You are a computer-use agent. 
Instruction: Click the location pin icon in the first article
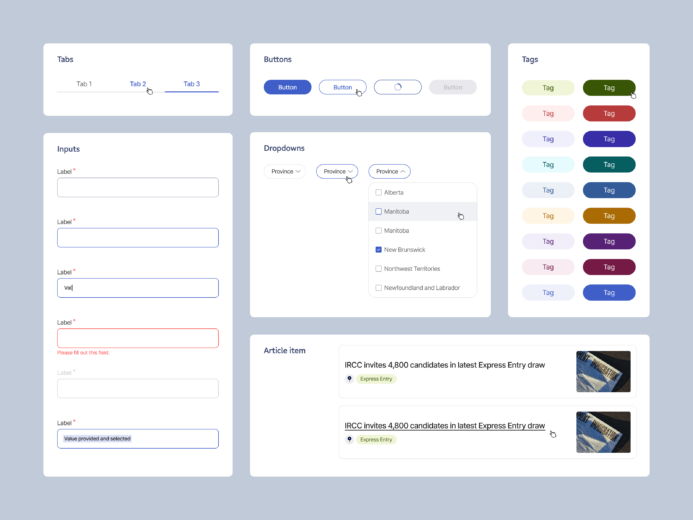(349, 379)
